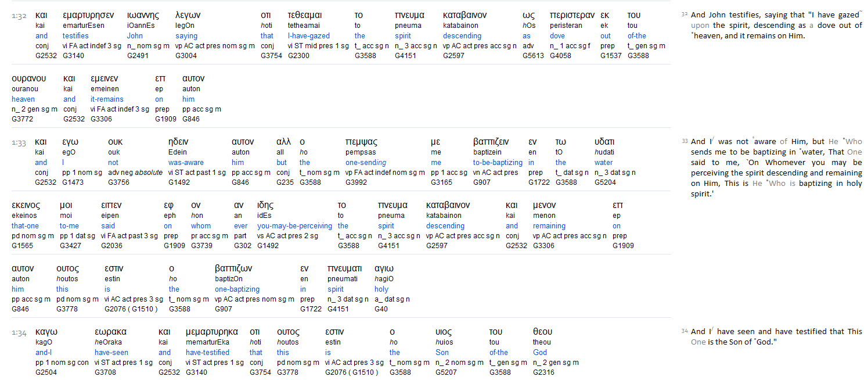Click Strong's number G3004 under legOn

coord(185,56)
